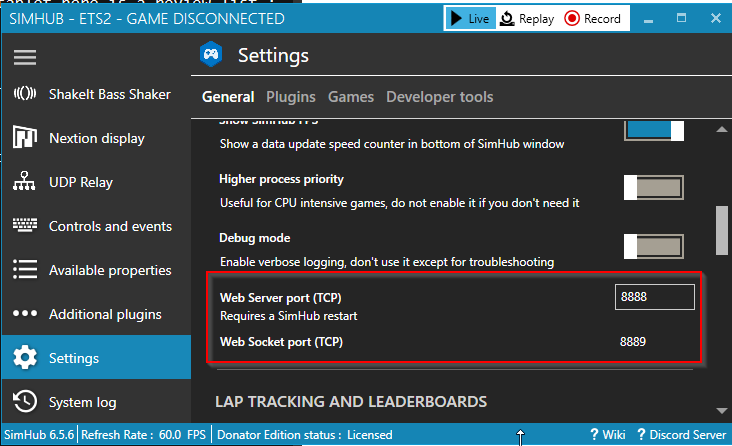Open Nextion display page
Image resolution: width=732 pixels, height=446 pixels.
96,138
